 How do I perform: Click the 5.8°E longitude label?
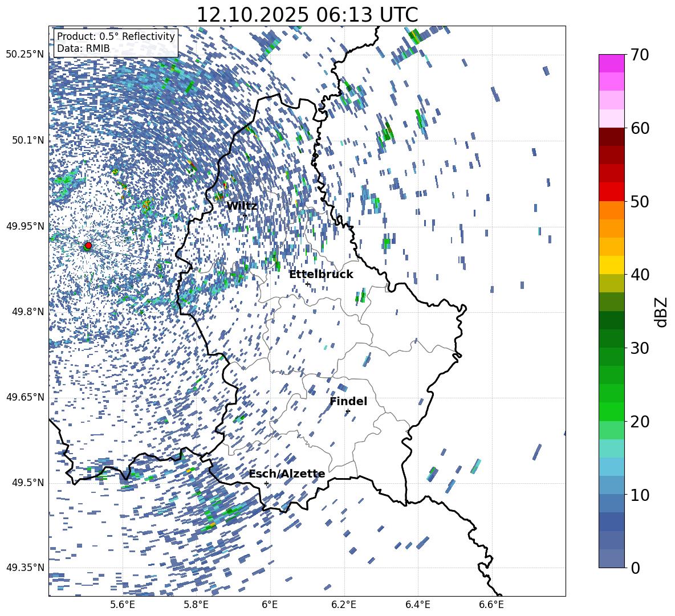(196, 605)
